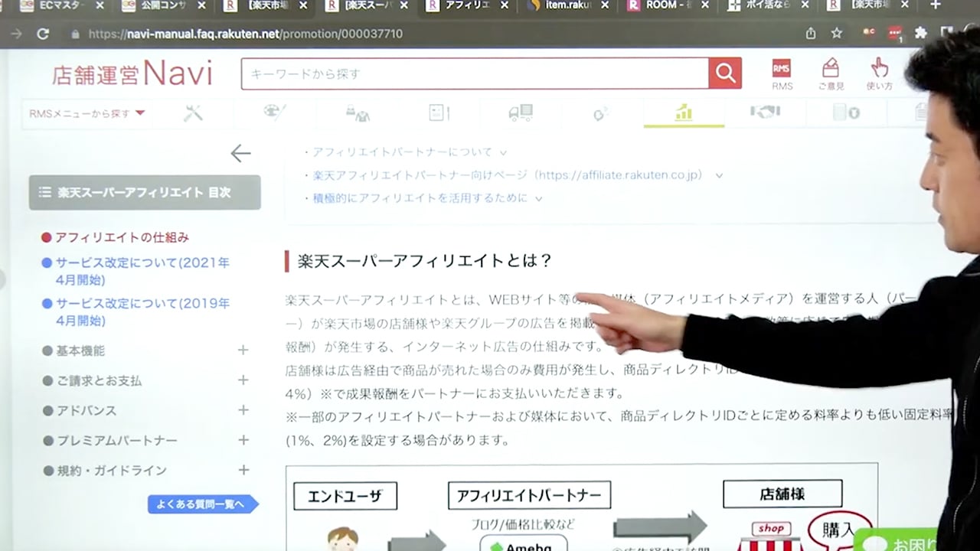
Task: Open the RMSメニューから探す dropdown
Action: point(87,113)
